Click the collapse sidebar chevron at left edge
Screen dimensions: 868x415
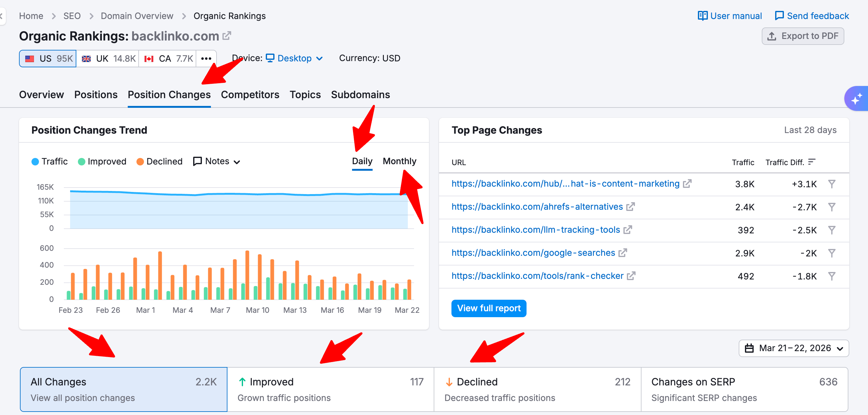[2, 16]
